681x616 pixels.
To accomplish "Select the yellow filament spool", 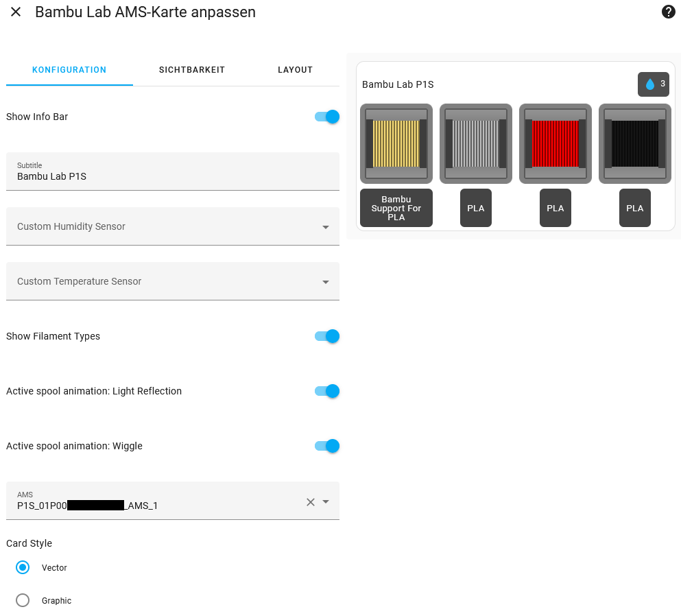I will click(396, 144).
